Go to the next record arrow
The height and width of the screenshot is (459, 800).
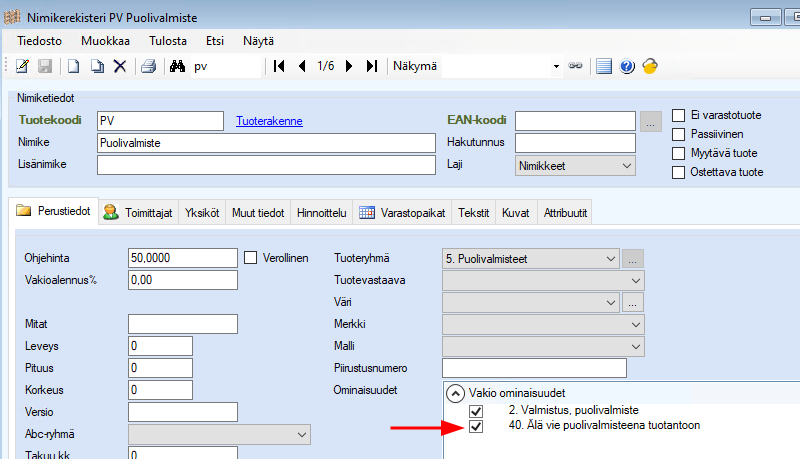[349, 66]
